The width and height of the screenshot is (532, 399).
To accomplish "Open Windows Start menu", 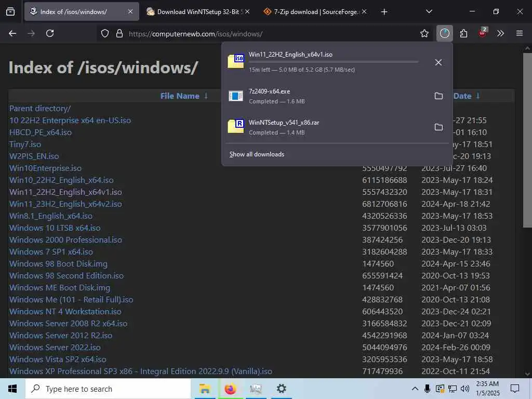I will tap(12, 389).
